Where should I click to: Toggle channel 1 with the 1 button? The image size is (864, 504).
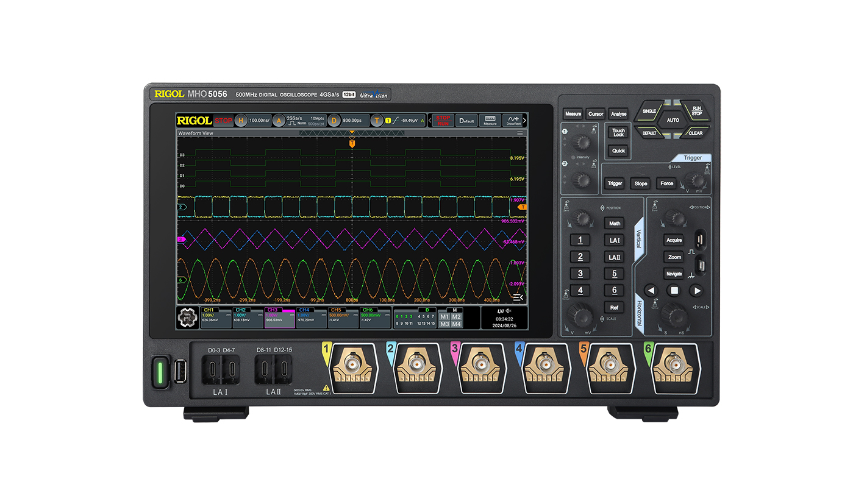[580, 240]
